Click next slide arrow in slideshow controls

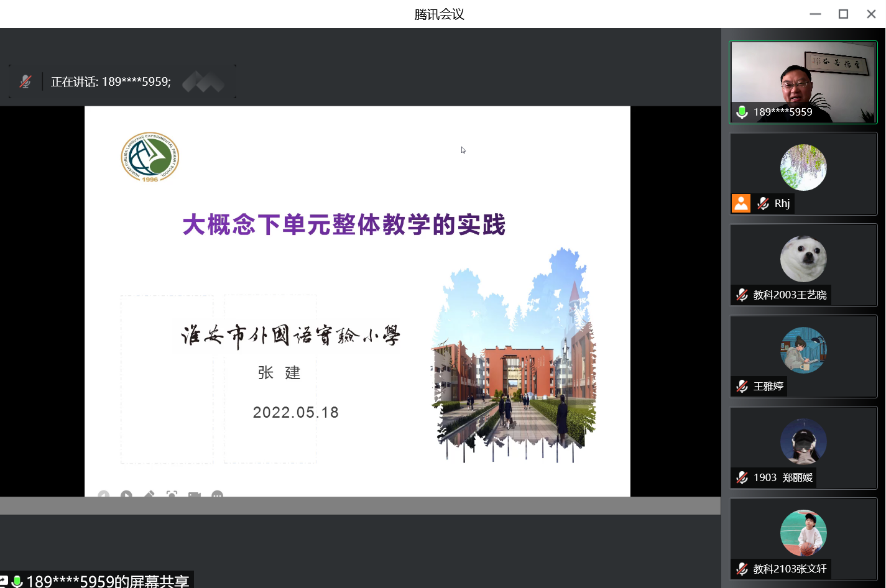(x=126, y=495)
